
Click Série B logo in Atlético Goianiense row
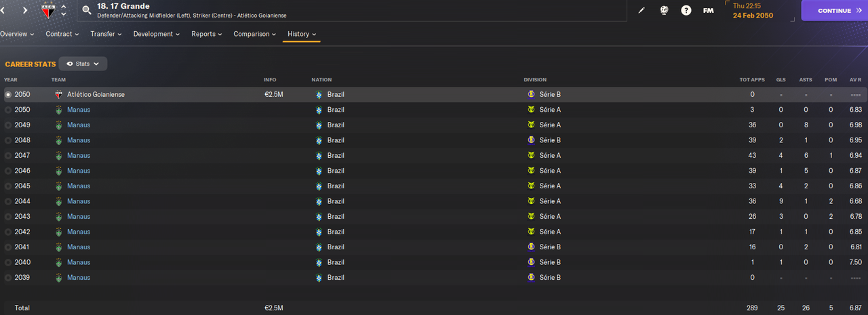coord(531,95)
